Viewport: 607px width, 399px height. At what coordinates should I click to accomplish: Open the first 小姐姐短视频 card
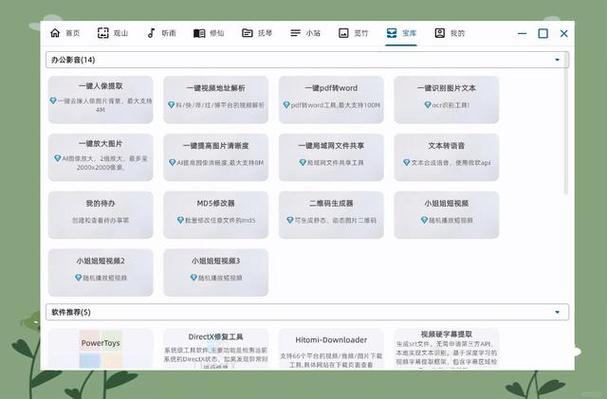(446, 215)
